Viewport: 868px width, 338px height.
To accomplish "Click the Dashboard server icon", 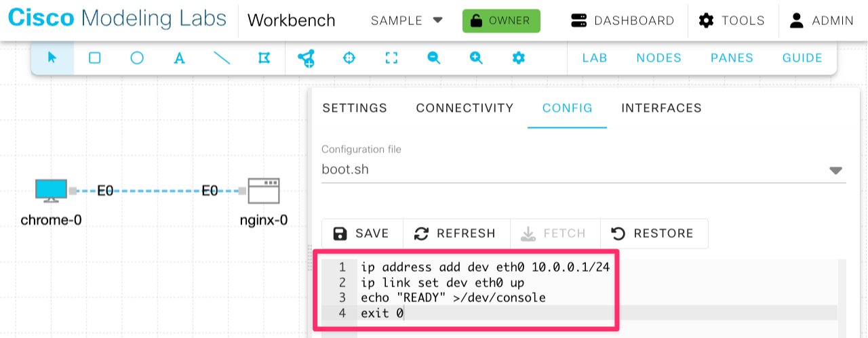I will (578, 20).
